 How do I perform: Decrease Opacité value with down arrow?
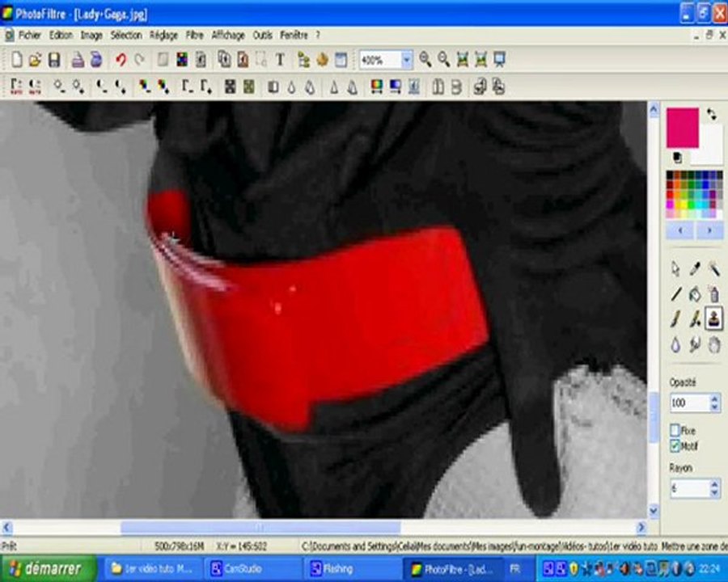(714, 407)
